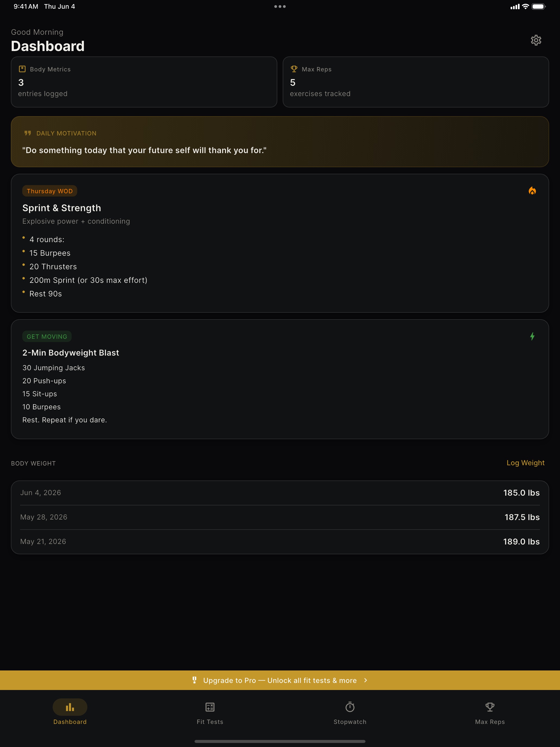Viewport: 560px width, 747px height.
Task: Click the trophy icon on Max Reps card
Action: click(294, 69)
